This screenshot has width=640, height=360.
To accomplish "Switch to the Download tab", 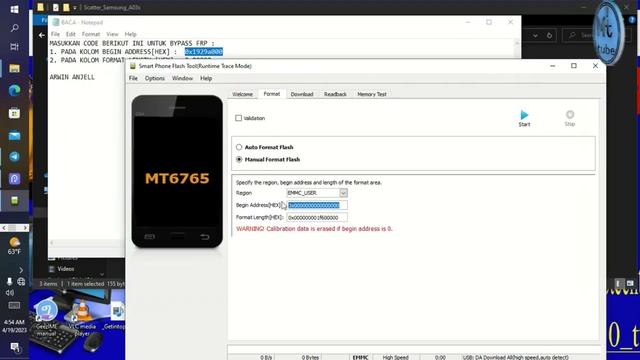I will (302, 94).
